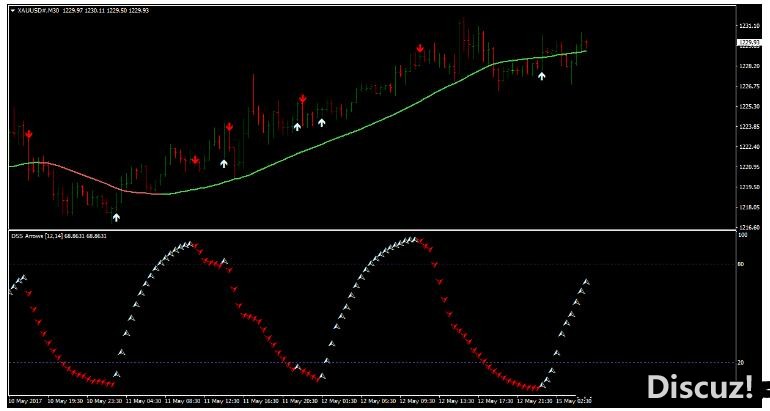This screenshot has width=770, height=411.
Task: Select the rightmost white up arrow signal
Action: (x=542, y=74)
